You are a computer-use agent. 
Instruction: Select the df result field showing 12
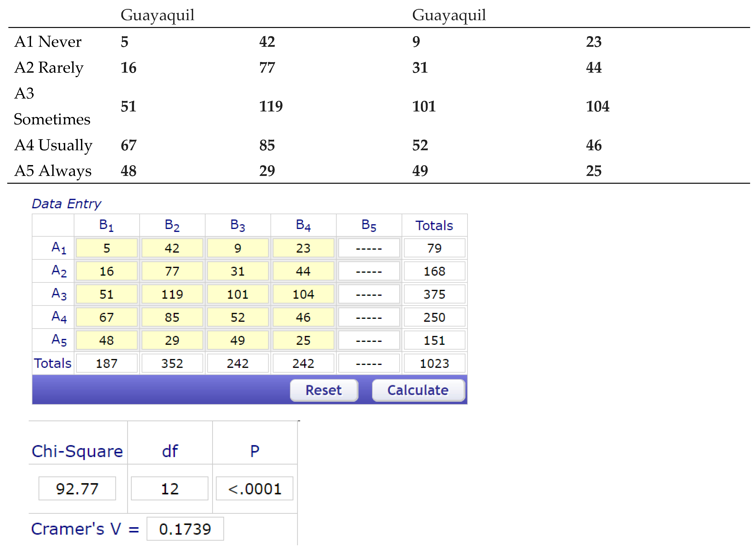coord(170,489)
